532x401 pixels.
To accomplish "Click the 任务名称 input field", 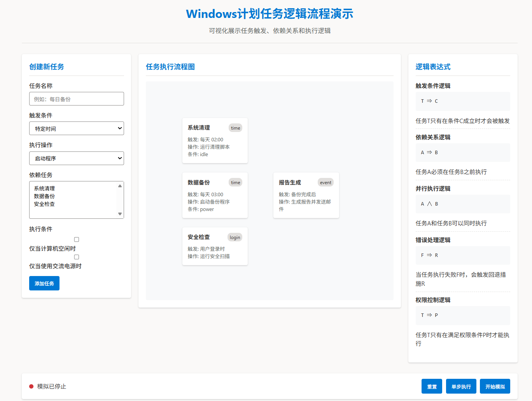I will pos(77,99).
